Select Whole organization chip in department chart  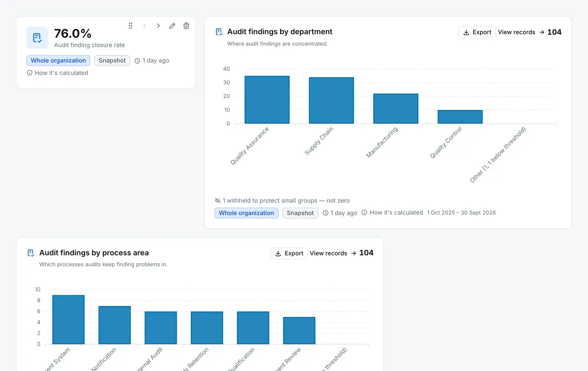pos(246,213)
